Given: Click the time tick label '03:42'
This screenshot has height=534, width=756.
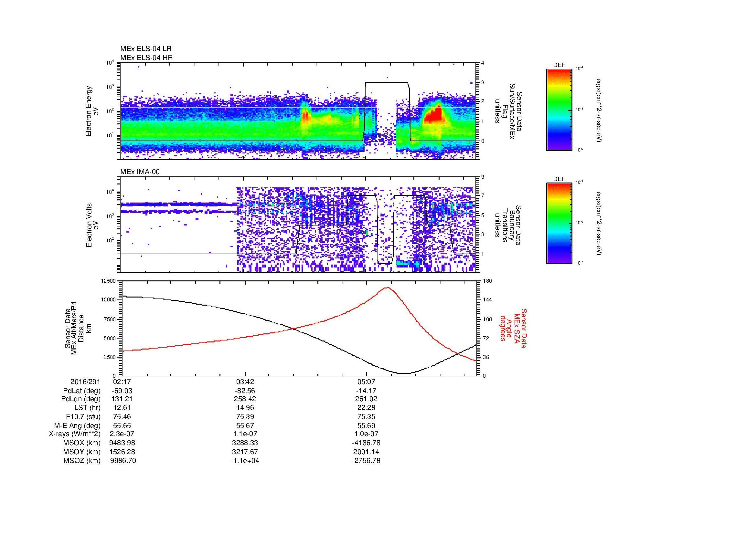Looking at the screenshot, I should coord(245,382).
